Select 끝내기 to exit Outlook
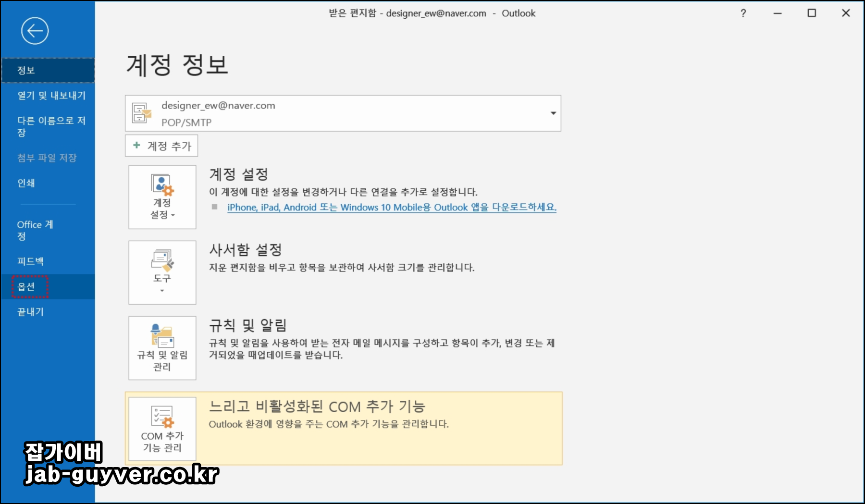865x504 pixels. point(48,312)
